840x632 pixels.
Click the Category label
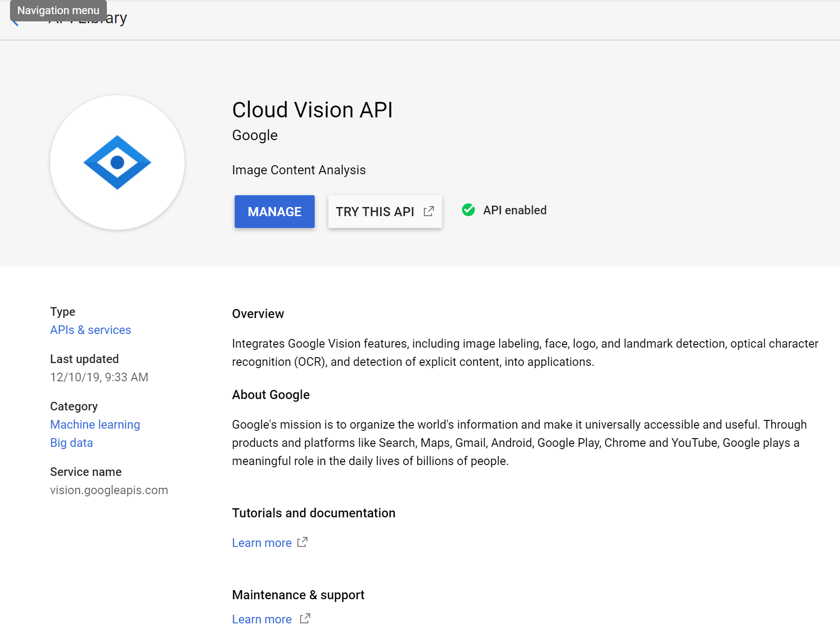point(74,406)
